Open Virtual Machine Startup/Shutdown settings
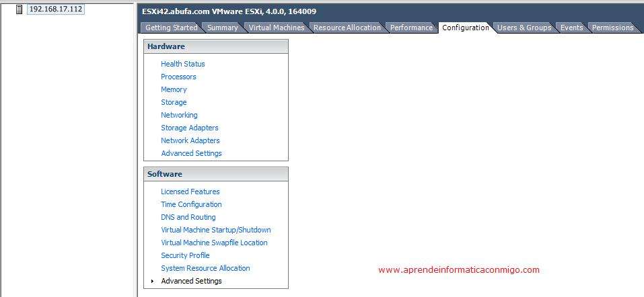The width and height of the screenshot is (644, 297). pyautogui.click(x=215, y=230)
